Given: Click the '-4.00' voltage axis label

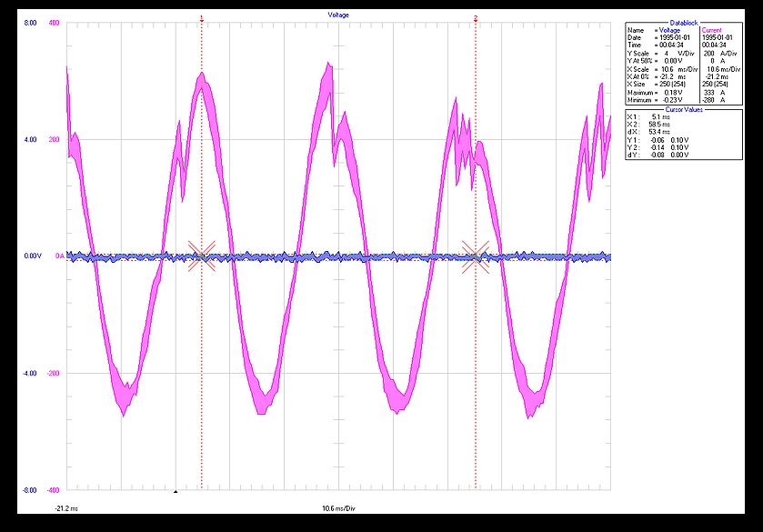Looking at the screenshot, I should pyautogui.click(x=29, y=374).
